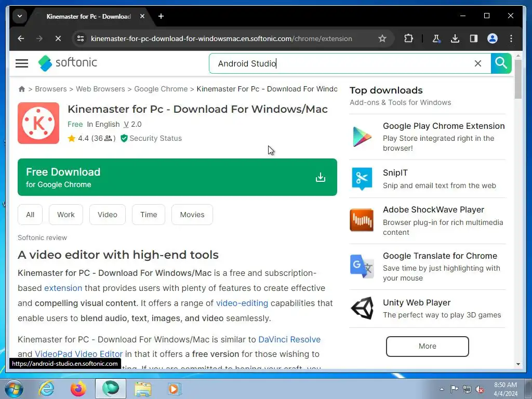
Task: Click the Free Download button
Action: (177, 177)
